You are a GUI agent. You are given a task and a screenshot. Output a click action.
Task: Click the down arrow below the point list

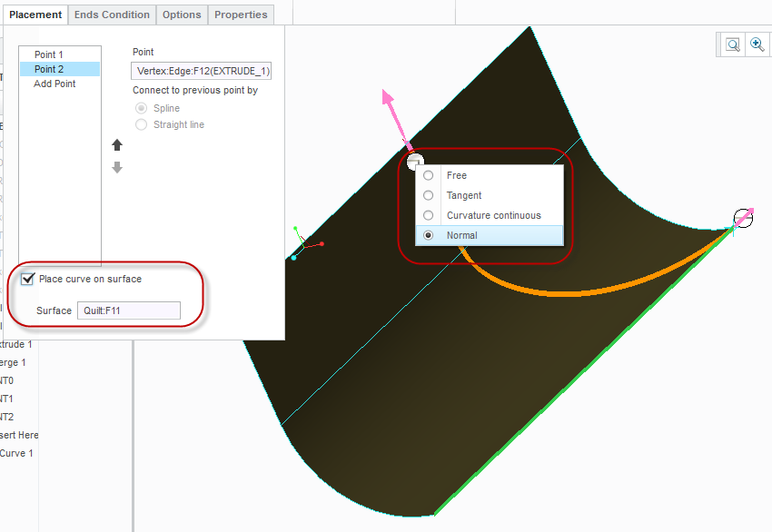coord(116,167)
